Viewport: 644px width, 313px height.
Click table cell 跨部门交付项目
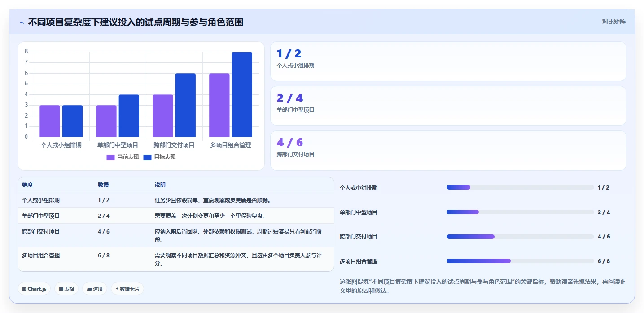coord(41,232)
